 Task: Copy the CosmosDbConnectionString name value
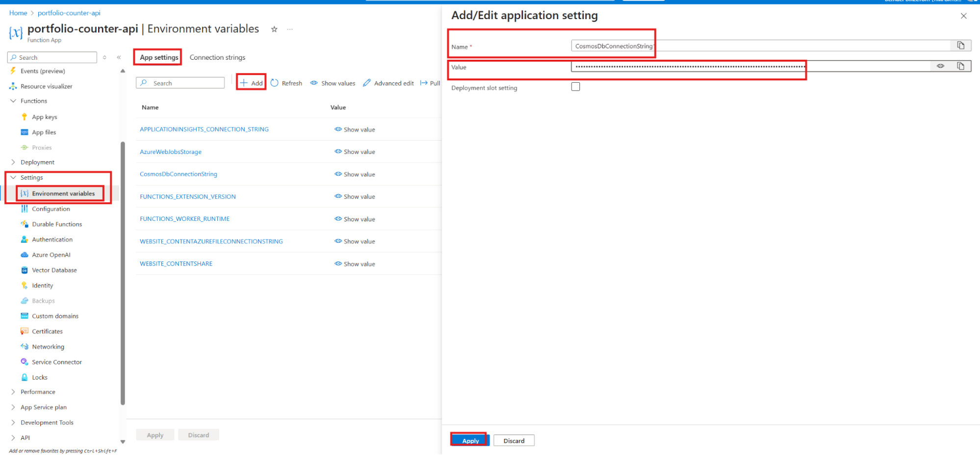[x=961, y=45]
